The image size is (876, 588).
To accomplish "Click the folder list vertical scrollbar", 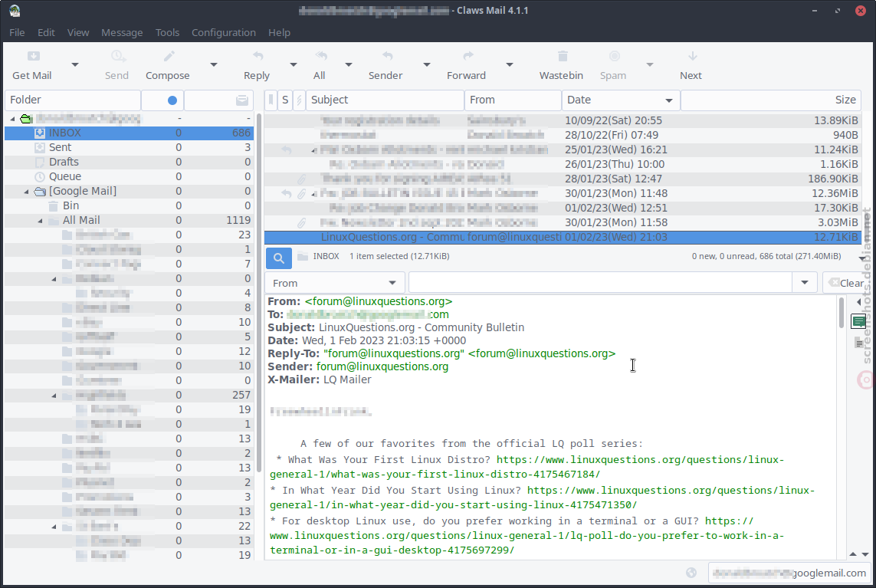I will tap(259, 292).
